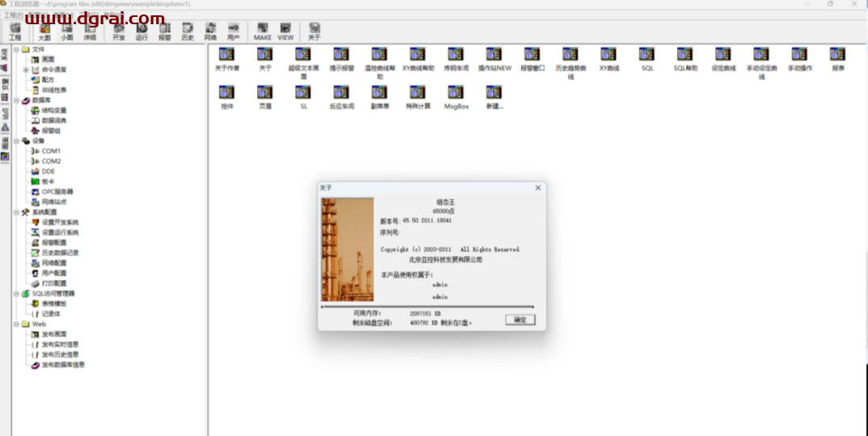Select OPC服务器 in the tree
Screen dimensions: 868x436
tap(57, 191)
